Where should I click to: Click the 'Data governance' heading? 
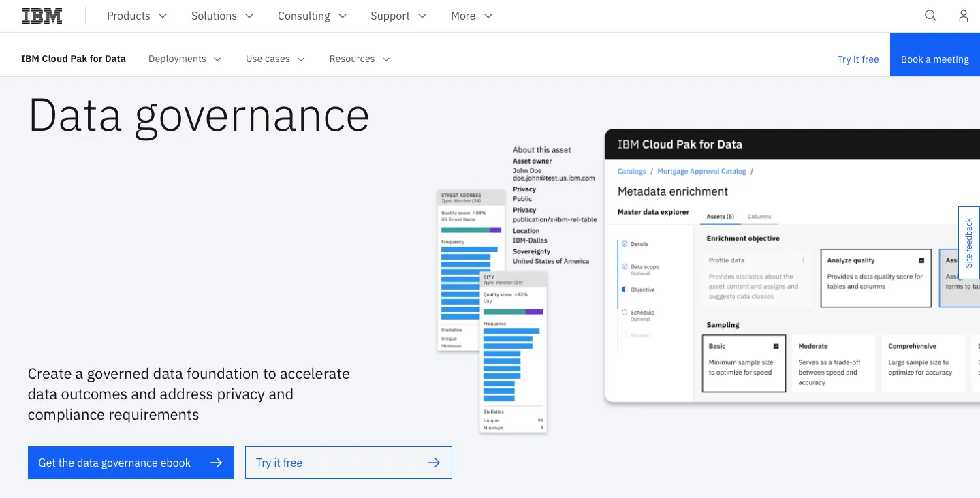pyautogui.click(x=199, y=116)
